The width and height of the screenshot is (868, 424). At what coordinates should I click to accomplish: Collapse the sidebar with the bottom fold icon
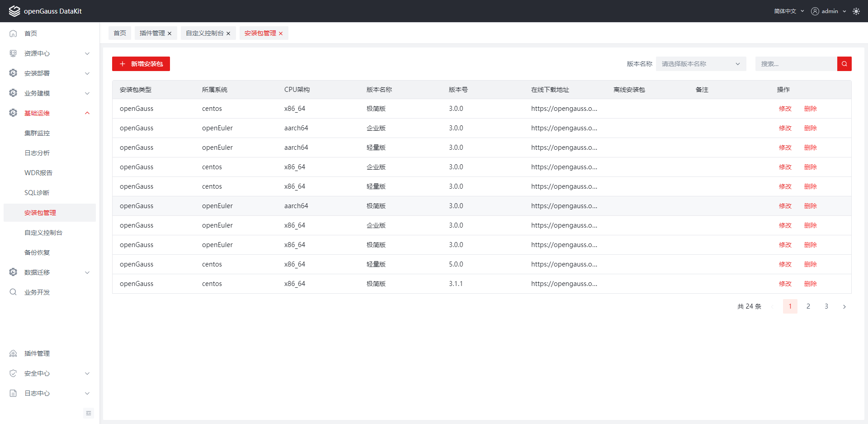tap(89, 413)
